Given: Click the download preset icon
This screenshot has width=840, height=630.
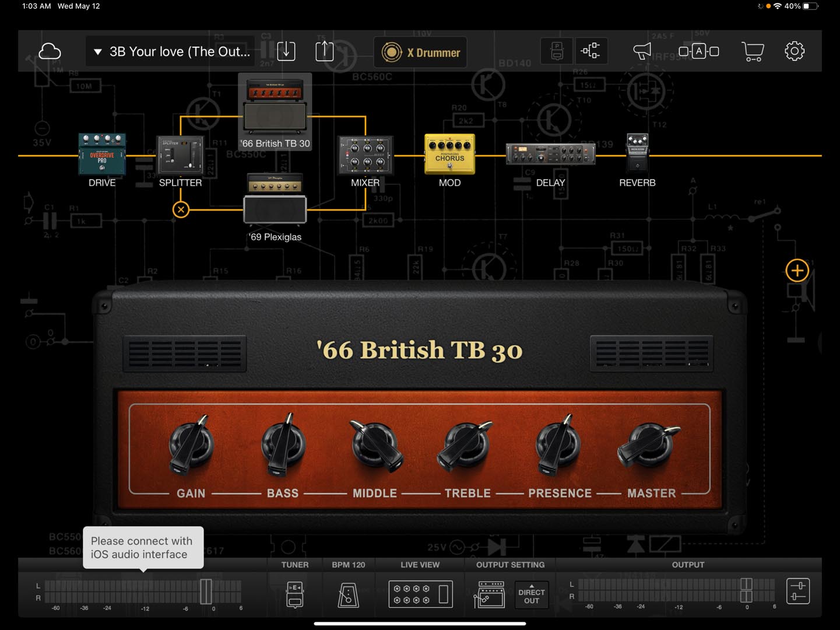Looking at the screenshot, I should tap(286, 51).
